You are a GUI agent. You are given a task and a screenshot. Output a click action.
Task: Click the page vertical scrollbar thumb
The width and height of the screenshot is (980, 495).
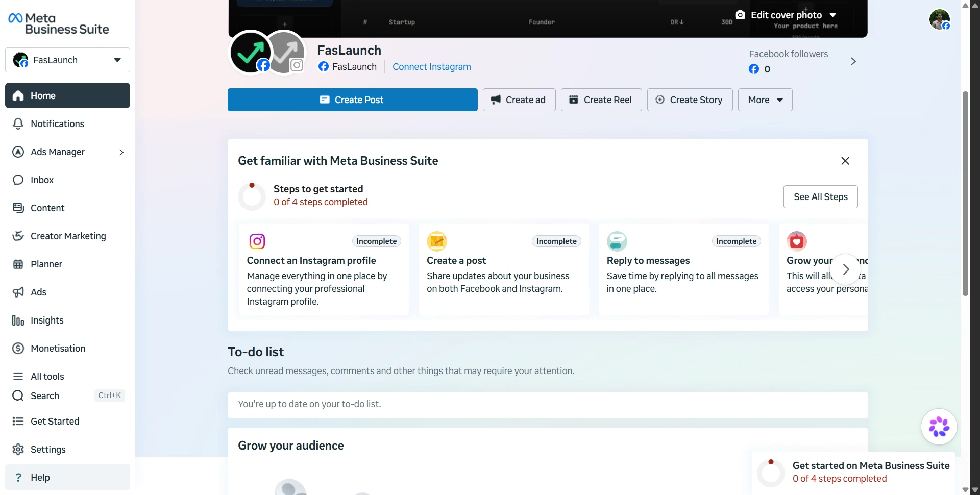coord(965,194)
